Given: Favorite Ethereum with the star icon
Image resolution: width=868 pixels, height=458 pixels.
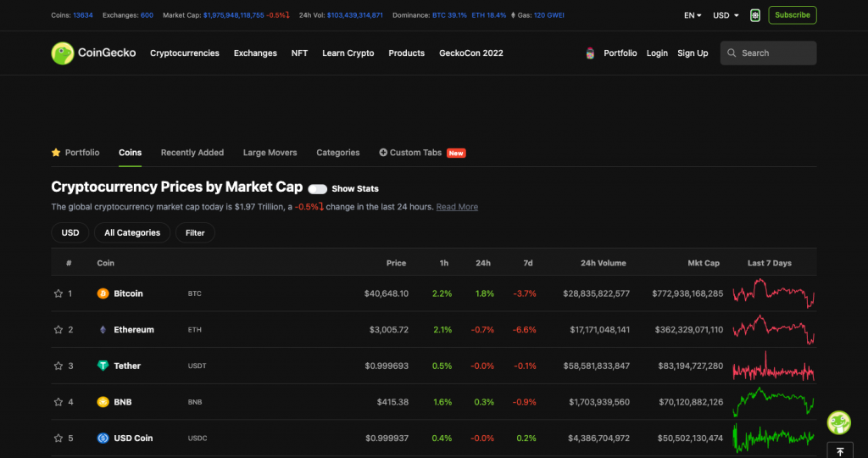Looking at the screenshot, I should (58, 330).
